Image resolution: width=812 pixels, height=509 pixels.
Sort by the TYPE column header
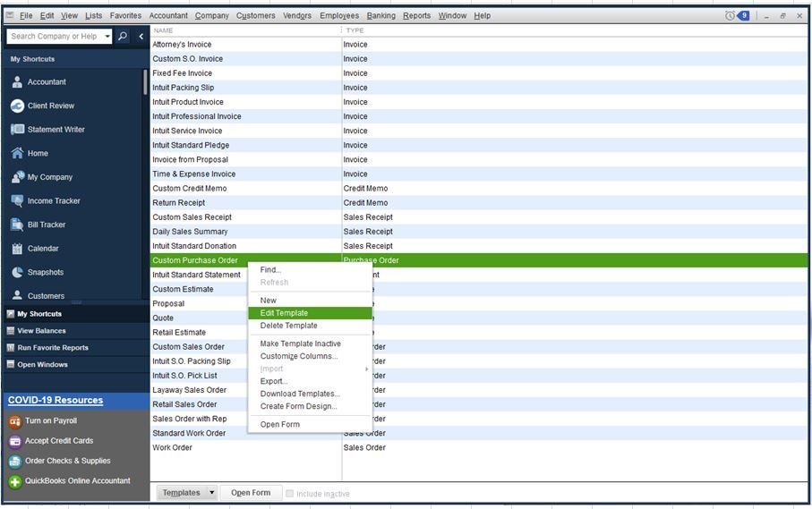tap(574, 30)
